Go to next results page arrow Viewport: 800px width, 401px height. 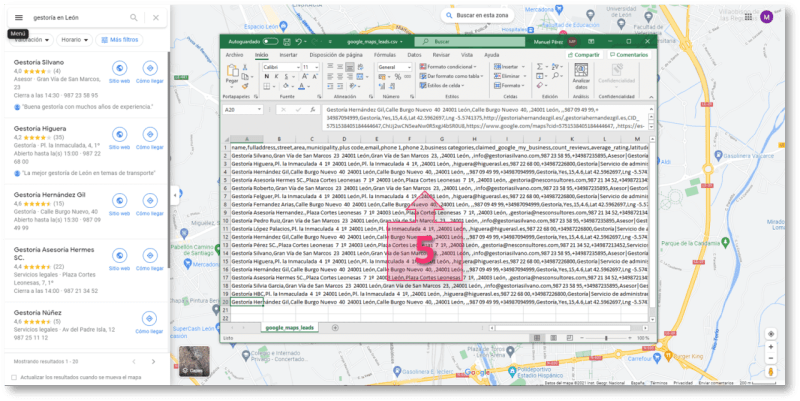coord(153,362)
